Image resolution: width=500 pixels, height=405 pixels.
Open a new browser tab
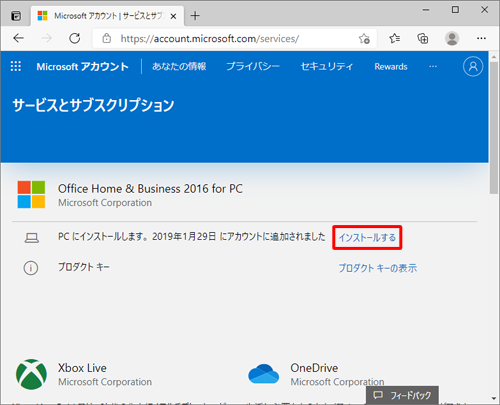coord(195,16)
